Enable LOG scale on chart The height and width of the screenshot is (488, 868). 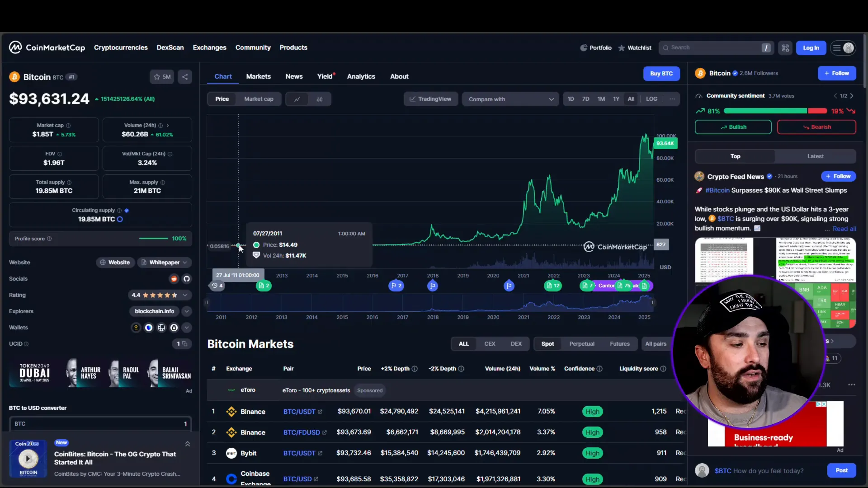pos(651,99)
